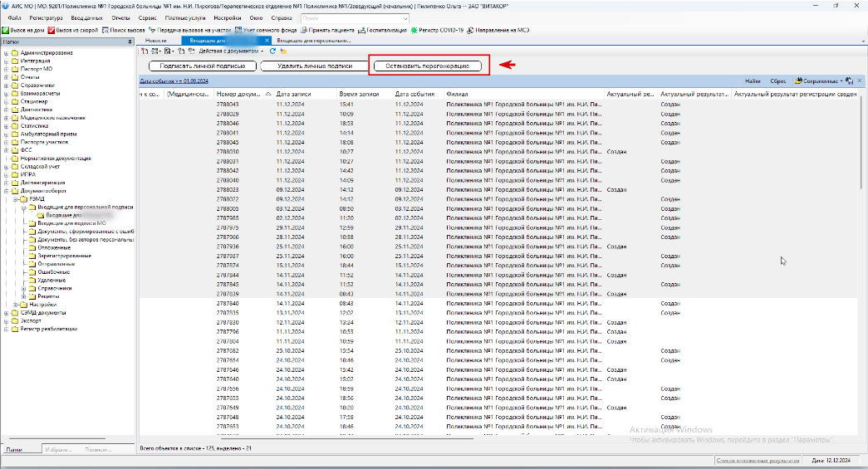Viewport: 868px width, 469px height.
Task: Click the Время записи column header
Action: click(365, 94)
